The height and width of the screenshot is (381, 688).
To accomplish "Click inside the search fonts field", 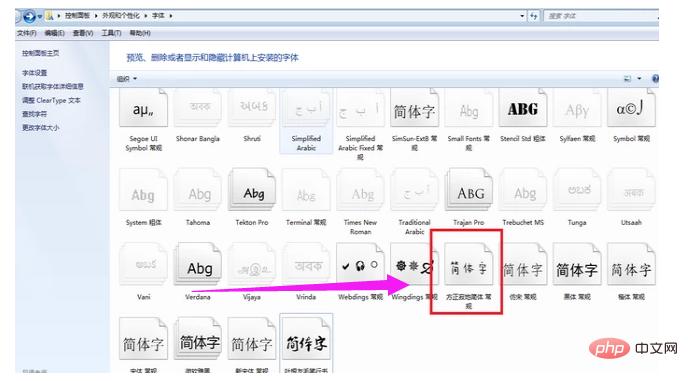I will (600, 16).
